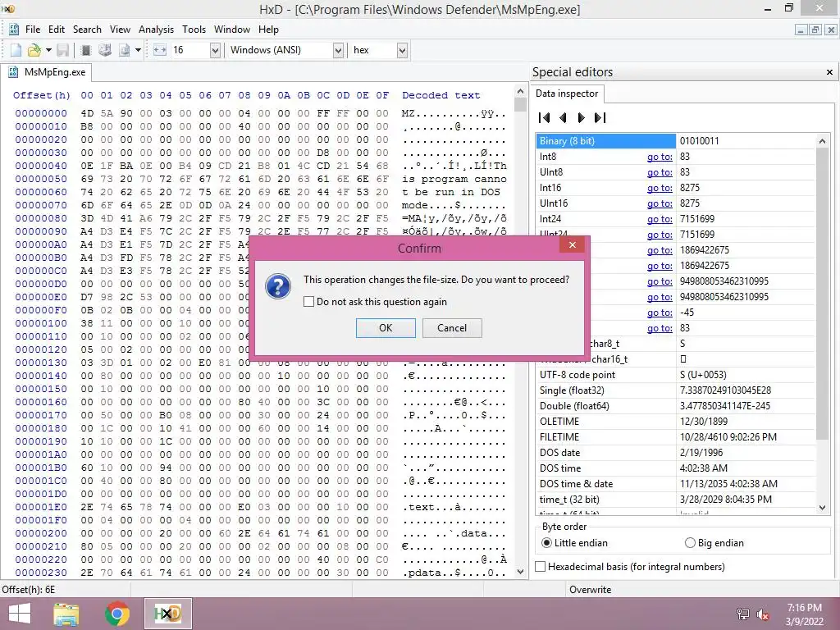The width and height of the screenshot is (840, 630).
Task: Check Do not ask this question again
Action: coord(308,302)
